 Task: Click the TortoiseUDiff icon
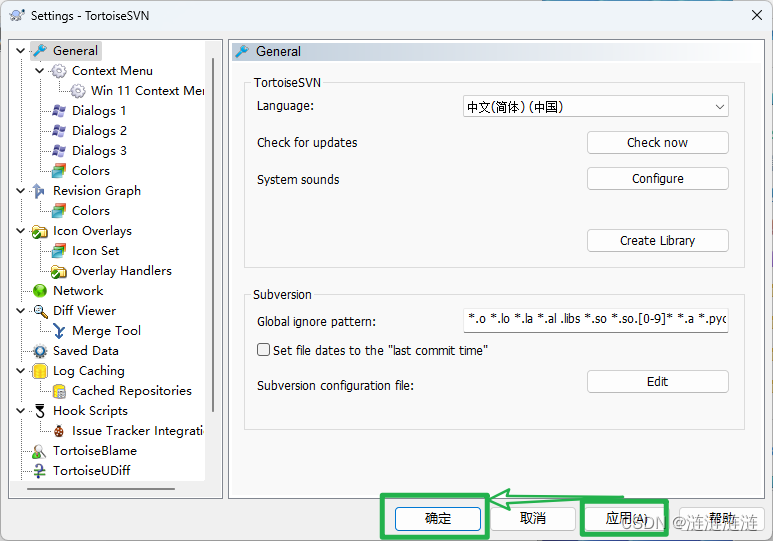39,471
